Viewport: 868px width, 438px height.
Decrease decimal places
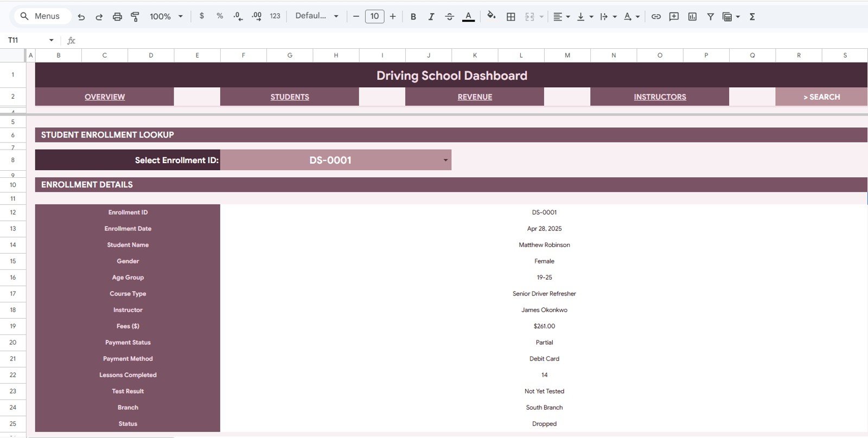point(238,16)
